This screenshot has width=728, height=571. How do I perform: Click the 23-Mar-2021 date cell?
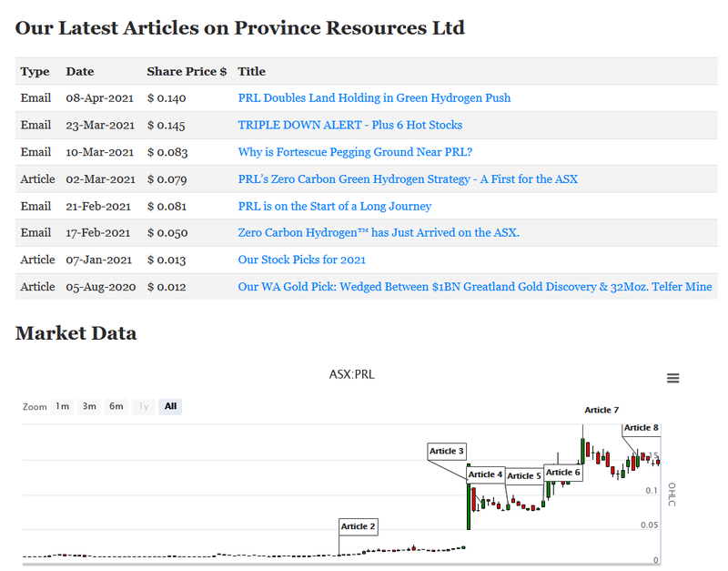[x=100, y=125]
